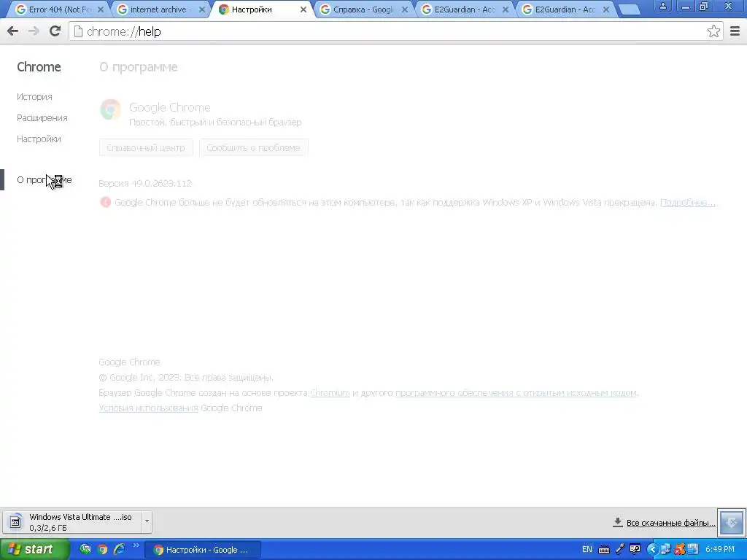This screenshot has height=560, width=747.
Task: Open Расширения in the sidebar
Action: coord(42,117)
